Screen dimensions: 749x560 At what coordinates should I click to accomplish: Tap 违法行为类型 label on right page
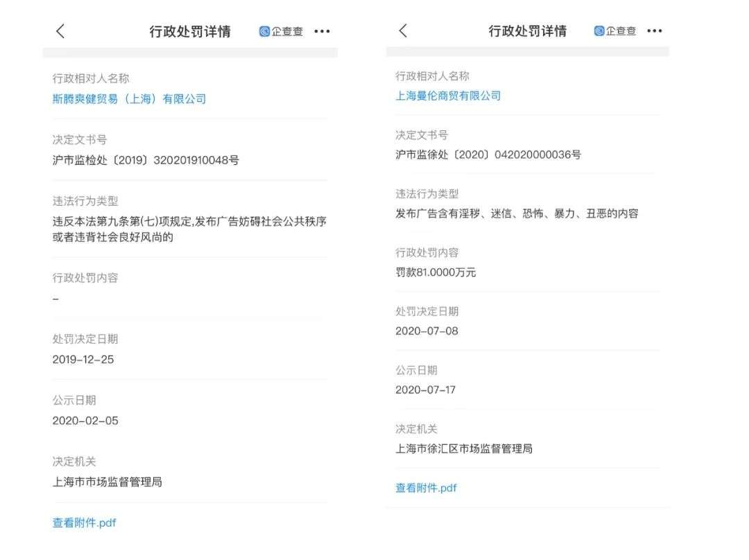coord(427,194)
